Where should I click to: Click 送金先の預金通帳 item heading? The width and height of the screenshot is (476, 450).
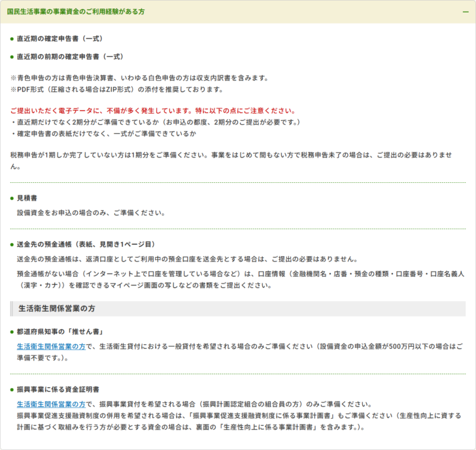86,244
